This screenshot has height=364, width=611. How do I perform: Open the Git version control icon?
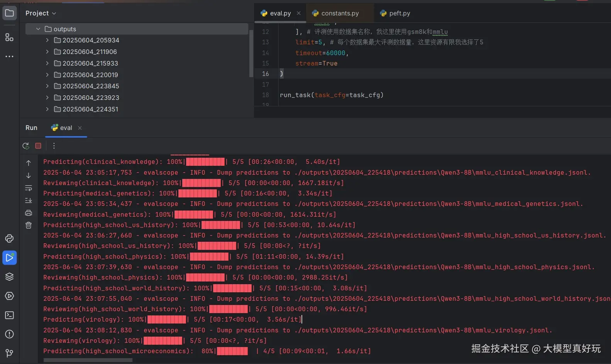(x=9, y=353)
